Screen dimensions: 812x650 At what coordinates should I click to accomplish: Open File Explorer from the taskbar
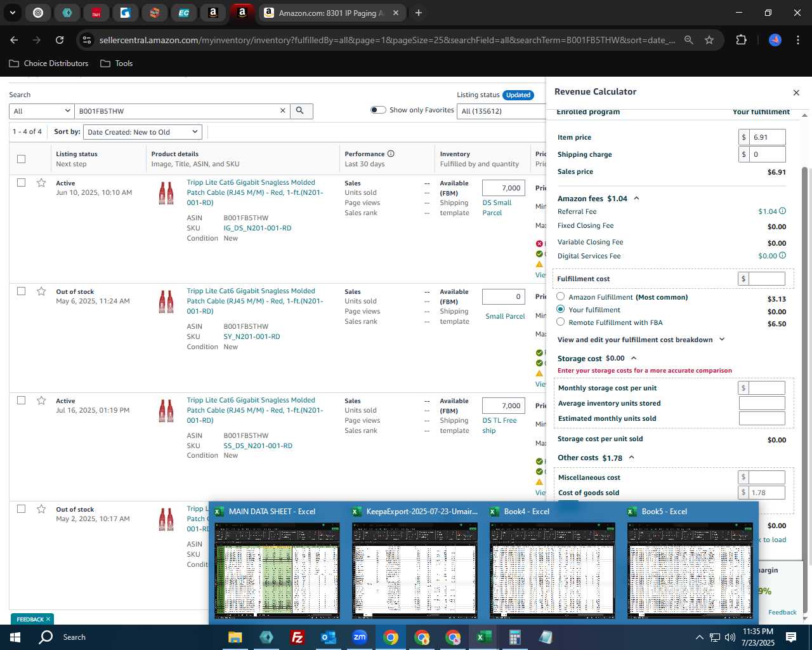(x=235, y=637)
